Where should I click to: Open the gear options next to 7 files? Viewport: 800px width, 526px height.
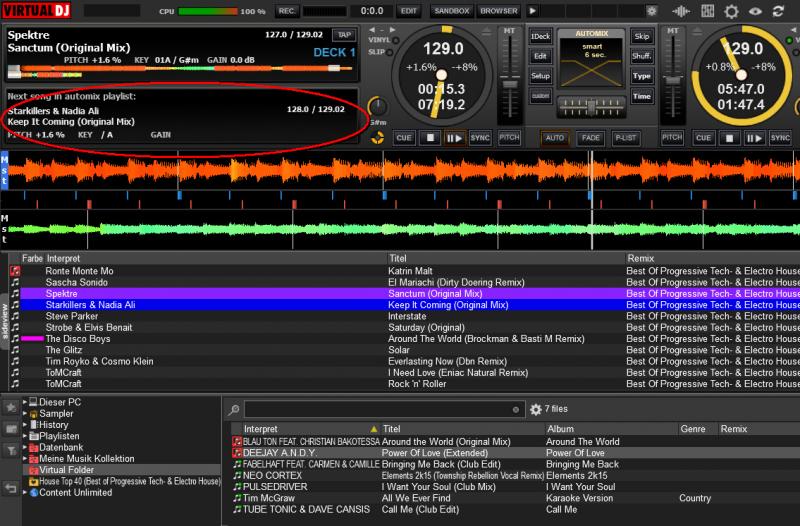tap(536, 409)
